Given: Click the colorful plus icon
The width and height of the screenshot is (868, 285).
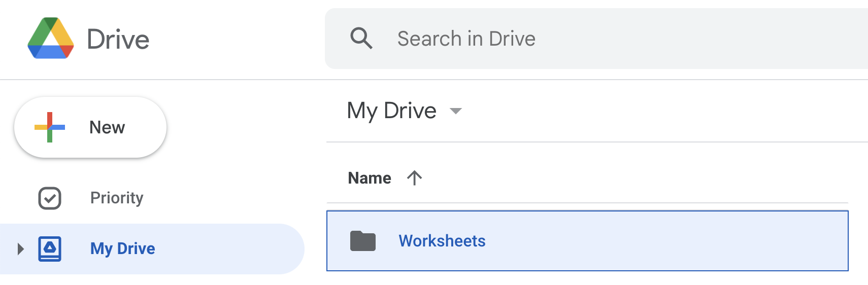Looking at the screenshot, I should click(x=50, y=127).
